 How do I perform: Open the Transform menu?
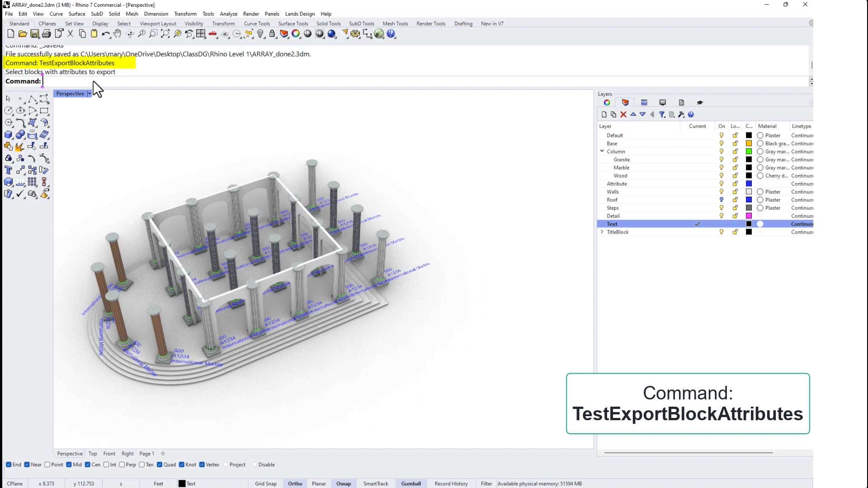pos(185,14)
